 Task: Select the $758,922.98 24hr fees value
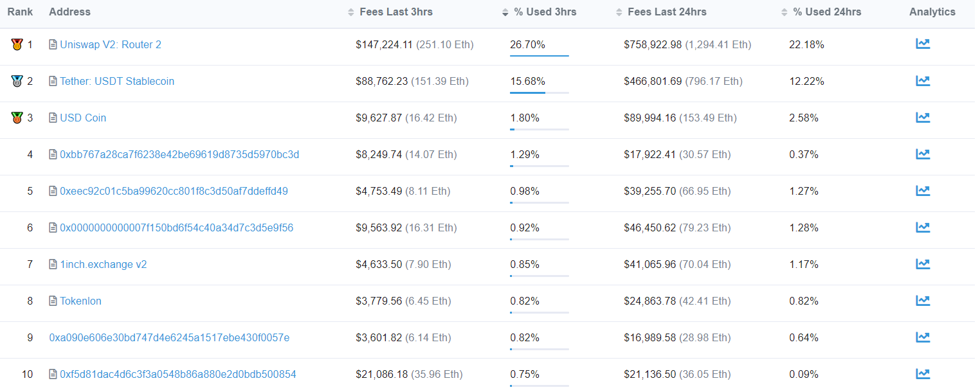[x=653, y=44]
